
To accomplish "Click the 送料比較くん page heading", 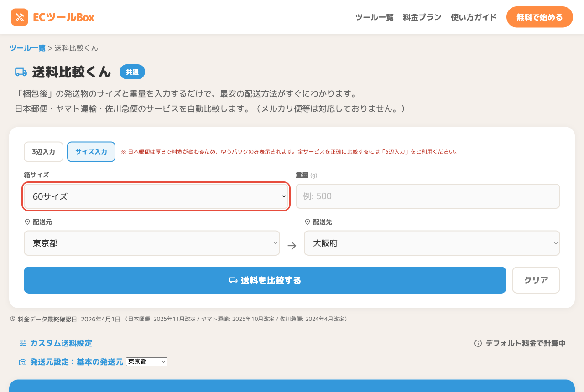I will (x=72, y=72).
